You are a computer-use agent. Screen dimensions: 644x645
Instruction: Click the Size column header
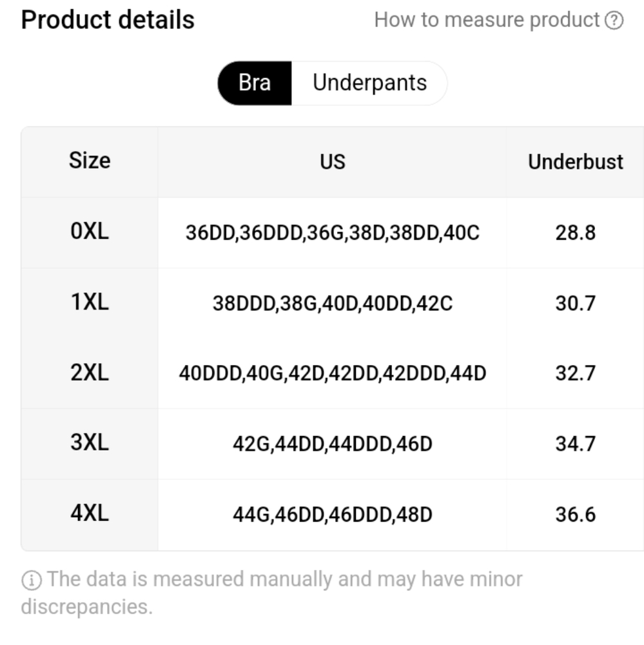pos(90,161)
